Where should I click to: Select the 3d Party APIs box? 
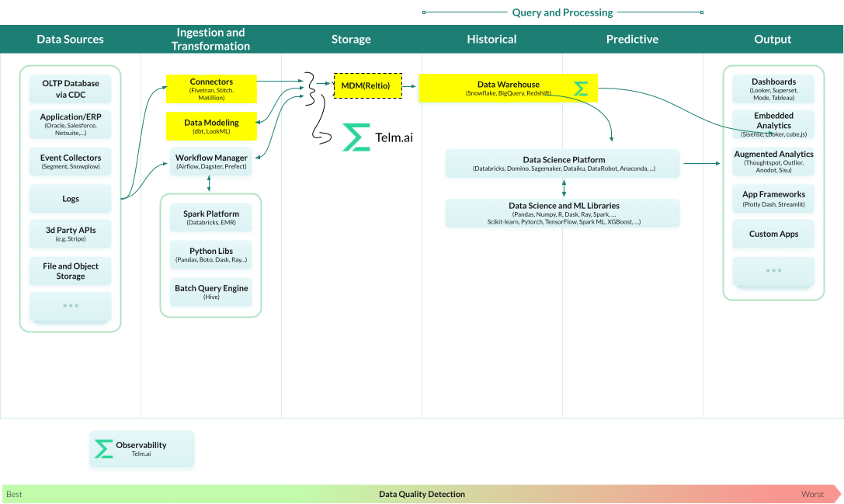(x=71, y=234)
